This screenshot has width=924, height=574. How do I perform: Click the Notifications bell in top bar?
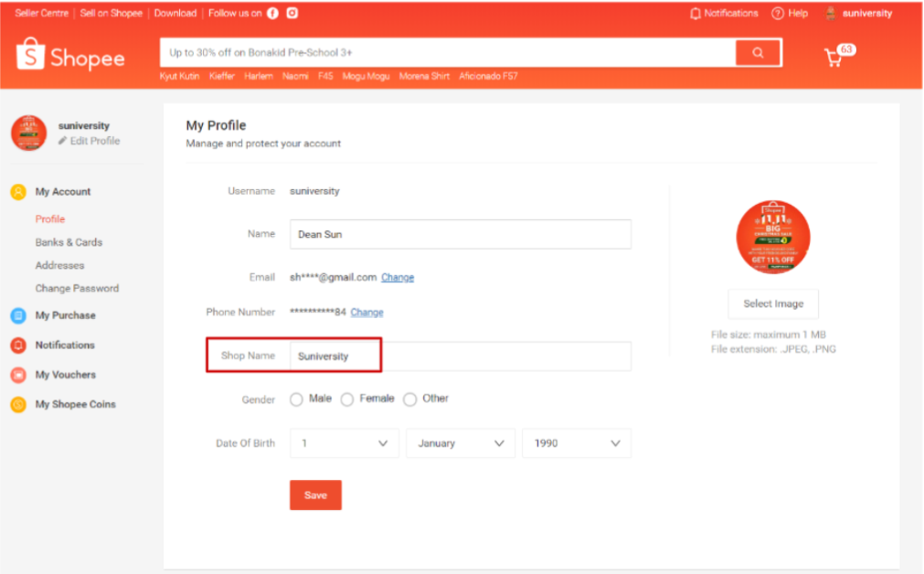coord(696,14)
